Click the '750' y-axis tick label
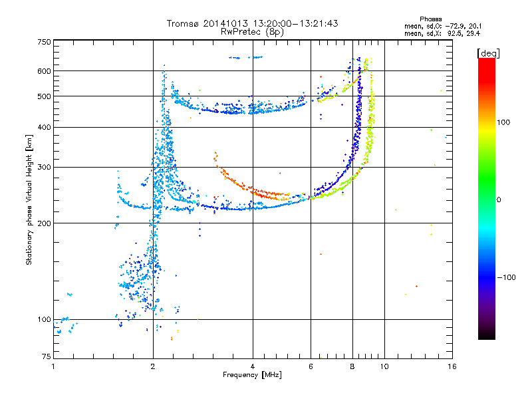 click(x=45, y=42)
